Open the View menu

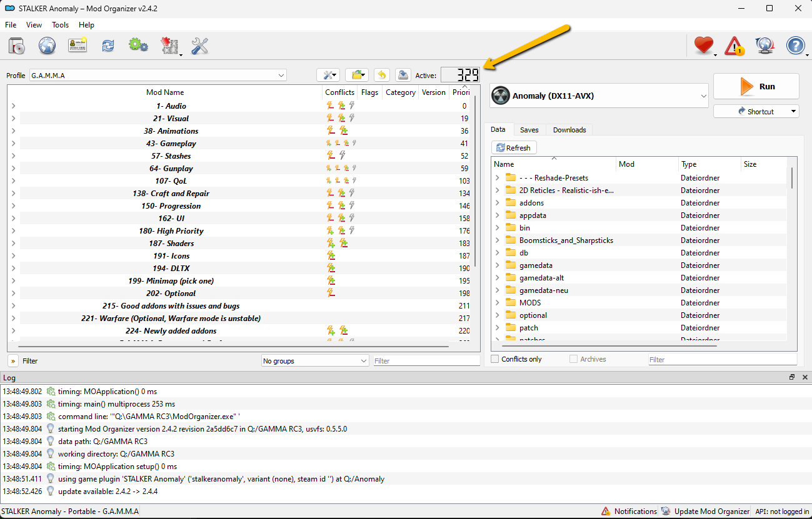[x=34, y=25]
